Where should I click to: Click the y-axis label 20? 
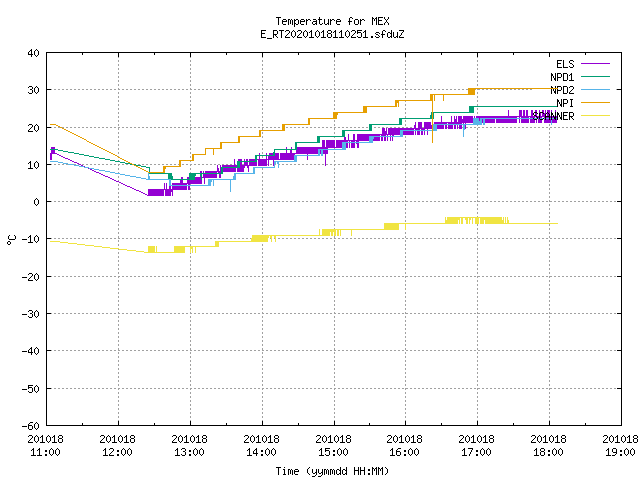coord(33,128)
